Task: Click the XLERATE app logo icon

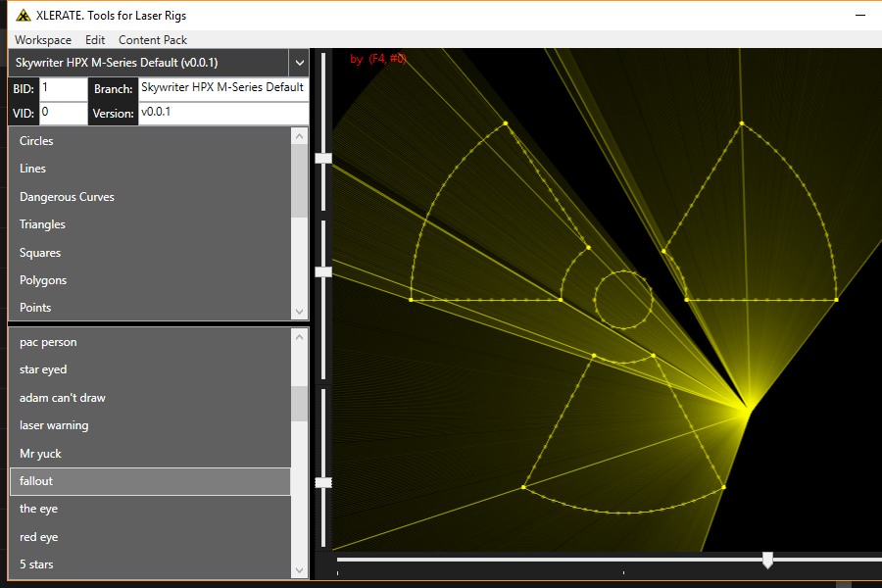Action: [23, 15]
